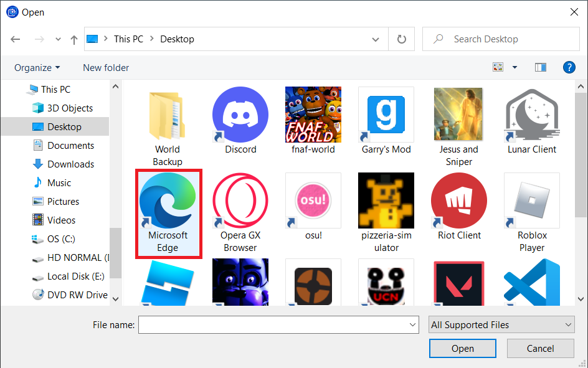Open OS (C:) drive
The width and height of the screenshot is (588, 368).
(54, 239)
